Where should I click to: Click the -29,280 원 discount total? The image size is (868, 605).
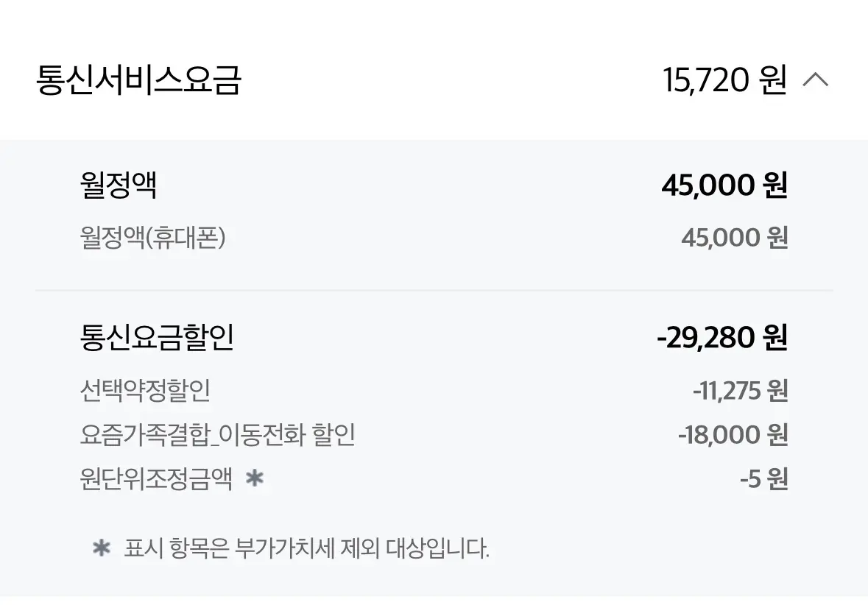(x=722, y=337)
